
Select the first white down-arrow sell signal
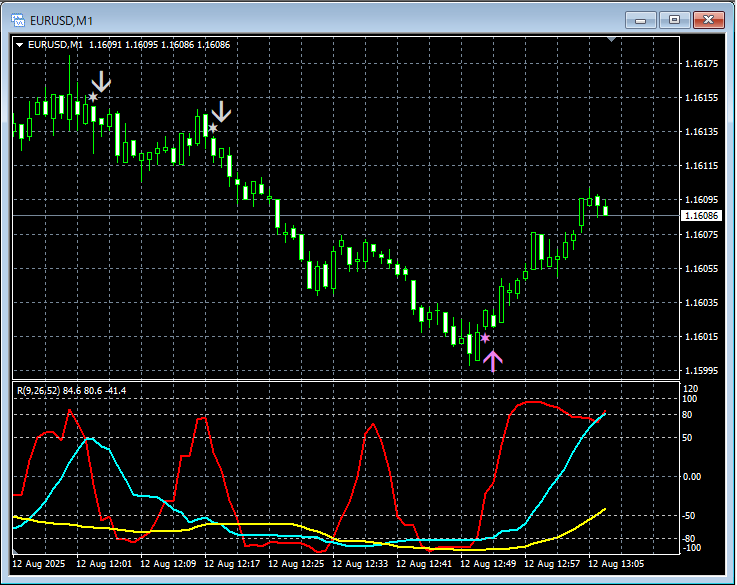tap(101, 81)
